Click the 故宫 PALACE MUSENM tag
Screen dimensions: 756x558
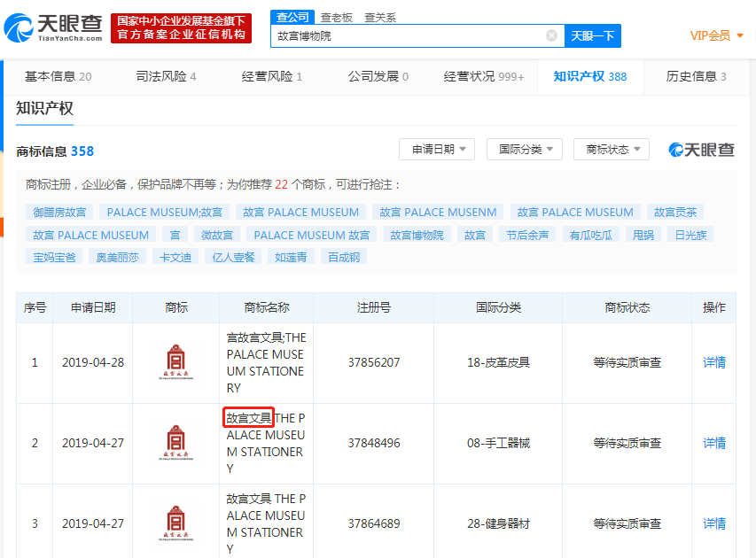coord(438,213)
